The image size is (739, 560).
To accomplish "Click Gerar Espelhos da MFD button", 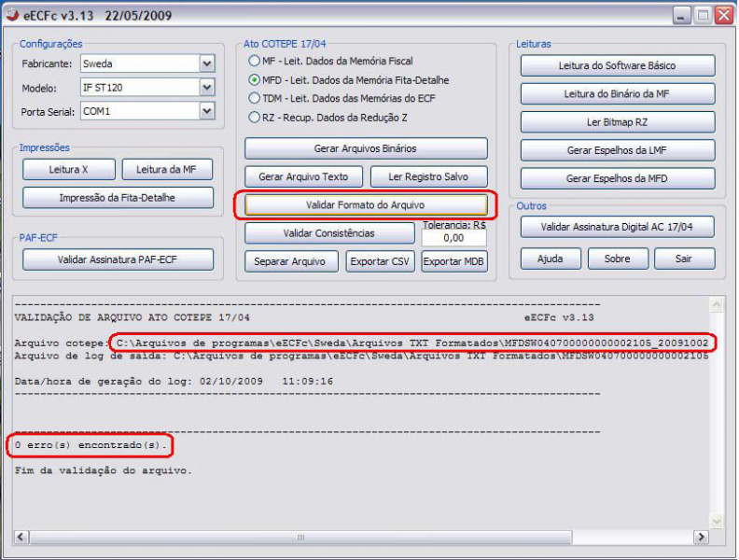I will click(617, 178).
